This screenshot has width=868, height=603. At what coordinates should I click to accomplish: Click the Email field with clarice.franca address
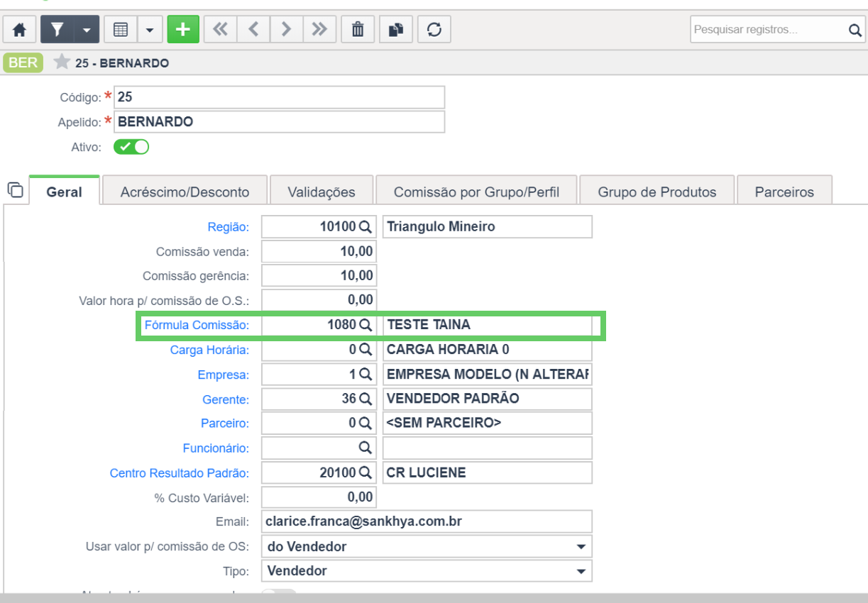[x=427, y=521]
